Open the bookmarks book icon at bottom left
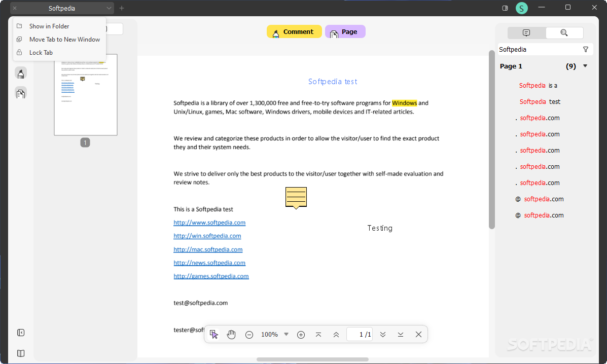 [x=21, y=353]
